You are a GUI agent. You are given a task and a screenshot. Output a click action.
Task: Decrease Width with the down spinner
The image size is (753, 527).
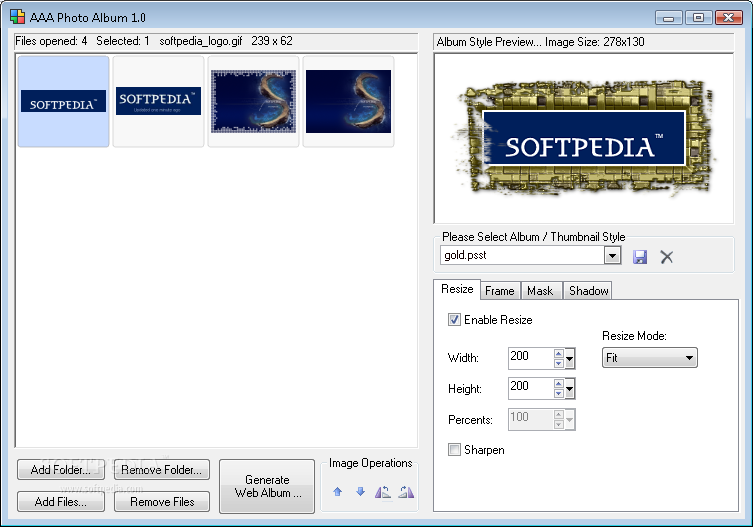(x=559, y=363)
